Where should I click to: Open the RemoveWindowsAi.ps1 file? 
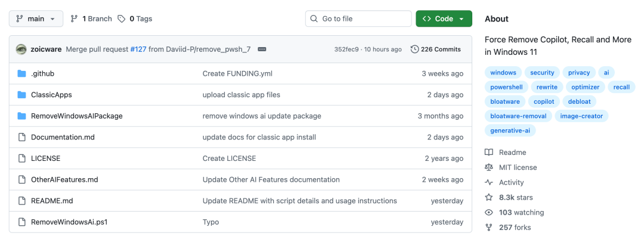coord(69,222)
